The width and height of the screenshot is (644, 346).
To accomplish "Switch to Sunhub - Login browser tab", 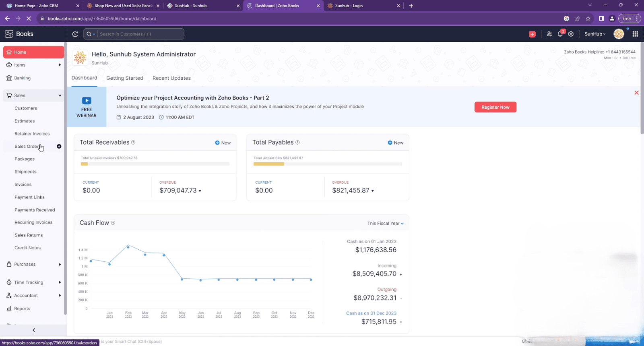I will [x=363, y=6].
